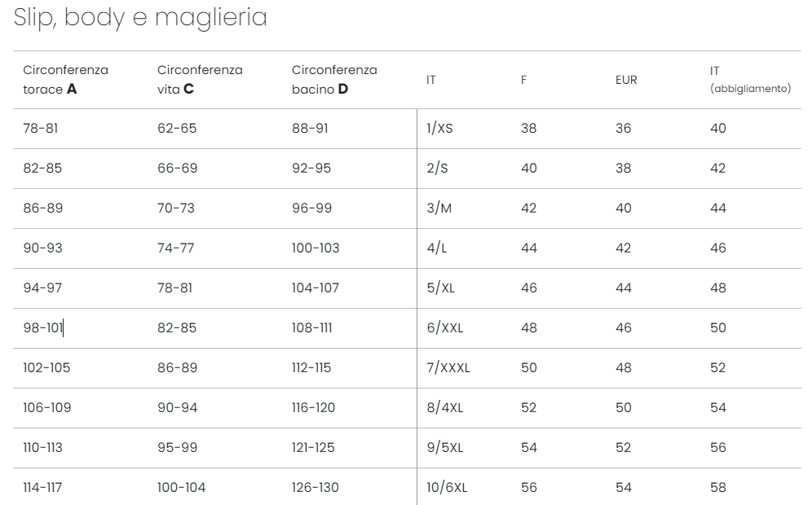Click the 'EUR' column header
This screenshot has height=505, width=812.
pyautogui.click(x=626, y=80)
